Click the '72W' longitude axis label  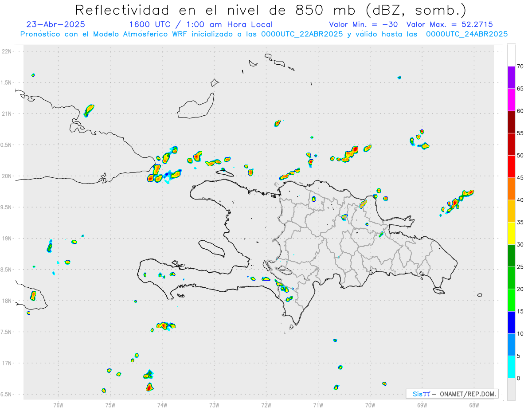click(x=266, y=405)
